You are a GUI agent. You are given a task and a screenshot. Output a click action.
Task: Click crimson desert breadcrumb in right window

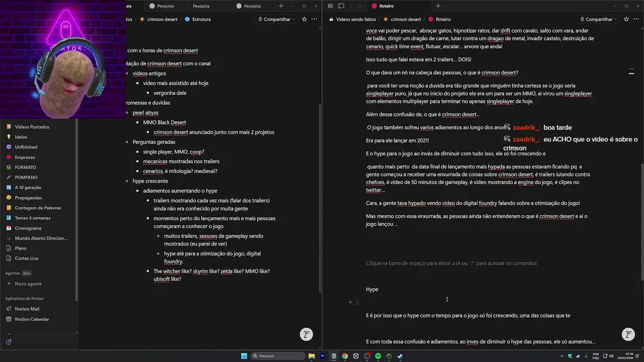(402, 19)
